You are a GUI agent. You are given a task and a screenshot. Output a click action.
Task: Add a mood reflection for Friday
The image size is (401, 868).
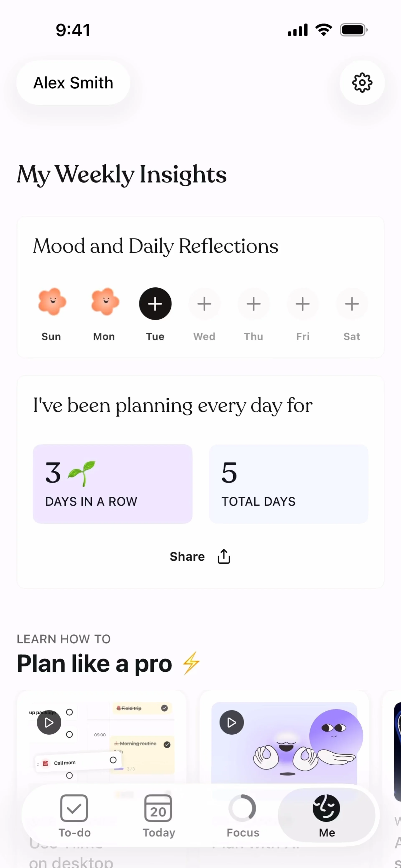click(x=302, y=304)
